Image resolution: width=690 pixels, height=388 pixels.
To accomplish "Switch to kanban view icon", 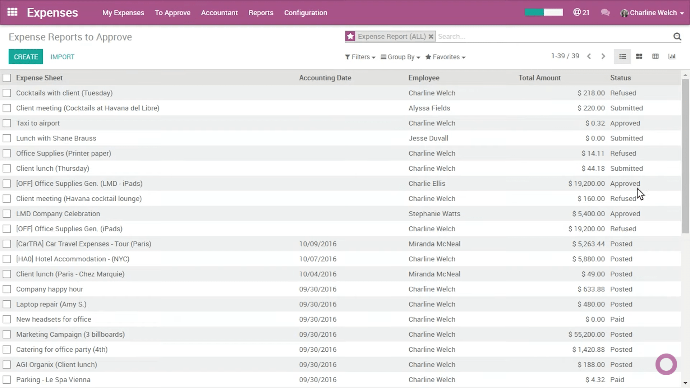I will click(x=639, y=56).
